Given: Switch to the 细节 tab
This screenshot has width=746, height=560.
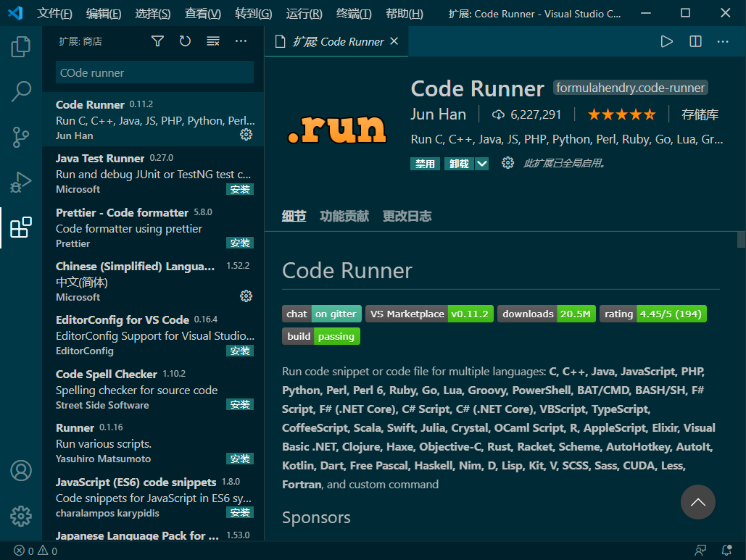Looking at the screenshot, I should (294, 217).
